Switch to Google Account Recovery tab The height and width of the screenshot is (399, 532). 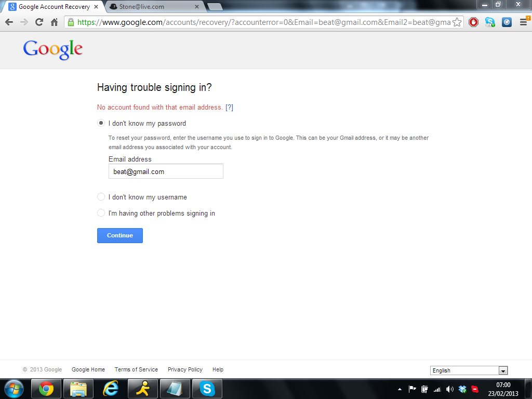(x=54, y=7)
